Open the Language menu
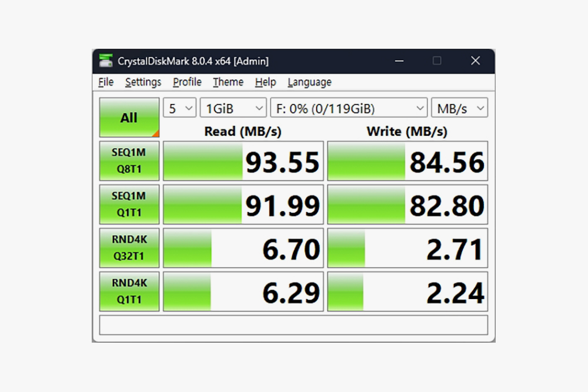This screenshot has height=392, width=588. tap(309, 82)
